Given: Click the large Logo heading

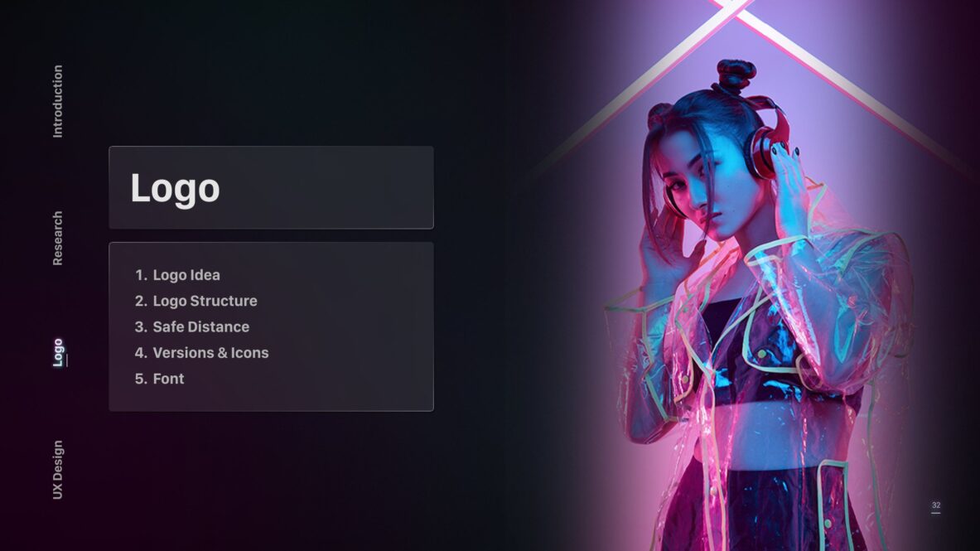Looking at the screenshot, I should (175, 188).
